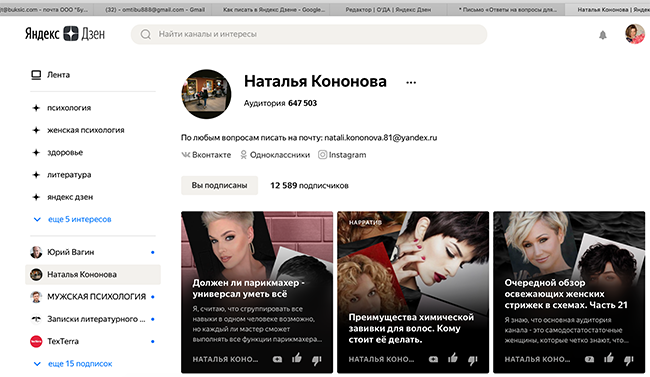Click the Instagram icon
Image resolution: width=650 pixels, height=377 pixels.
(323, 155)
